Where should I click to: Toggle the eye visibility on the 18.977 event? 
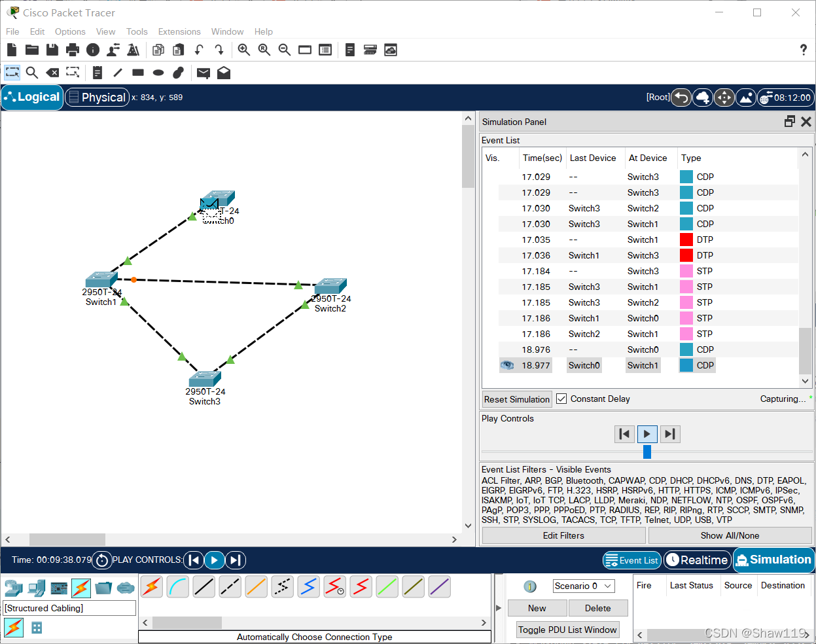pyautogui.click(x=506, y=365)
